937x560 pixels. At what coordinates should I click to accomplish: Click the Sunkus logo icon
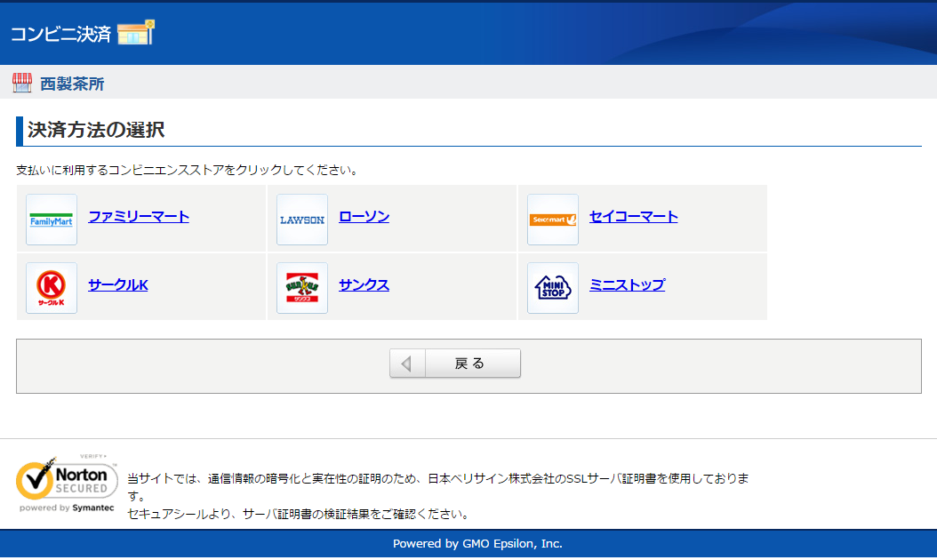pyautogui.click(x=302, y=287)
